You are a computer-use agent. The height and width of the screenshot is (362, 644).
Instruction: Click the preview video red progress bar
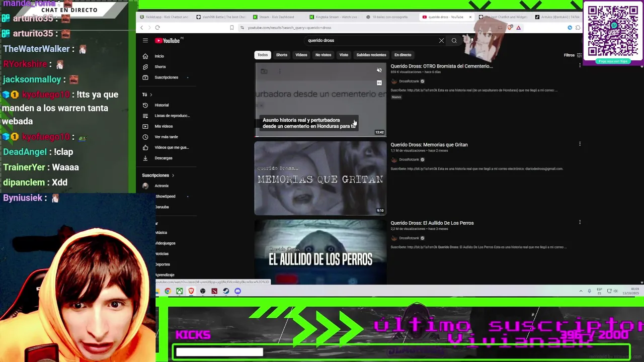pyautogui.click(x=320, y=136)
